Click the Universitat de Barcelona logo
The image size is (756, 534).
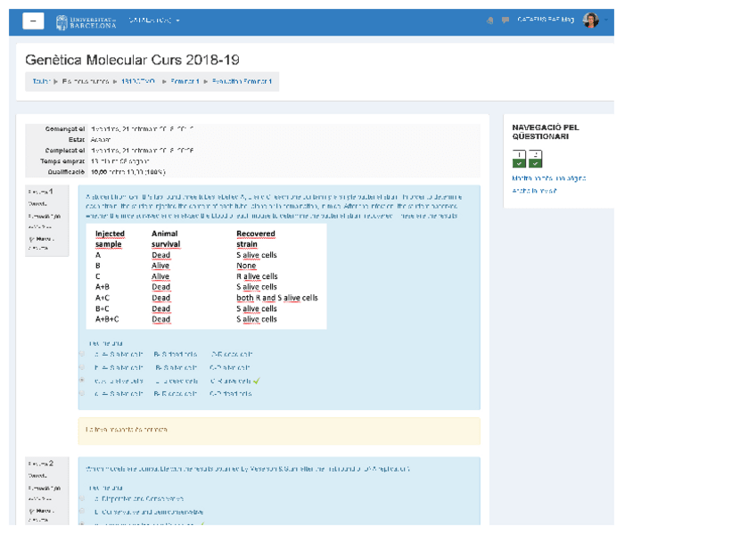86,21
